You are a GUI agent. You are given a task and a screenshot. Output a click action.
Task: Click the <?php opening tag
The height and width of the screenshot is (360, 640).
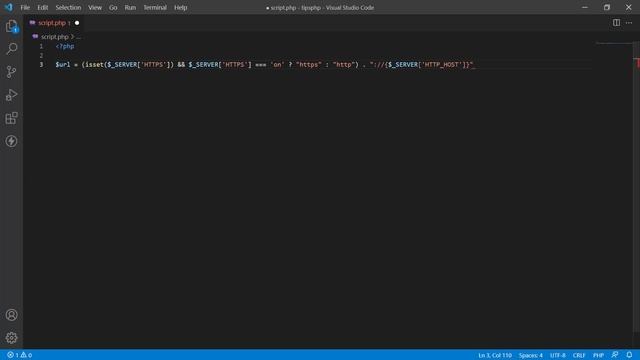(x=65, y=46)
